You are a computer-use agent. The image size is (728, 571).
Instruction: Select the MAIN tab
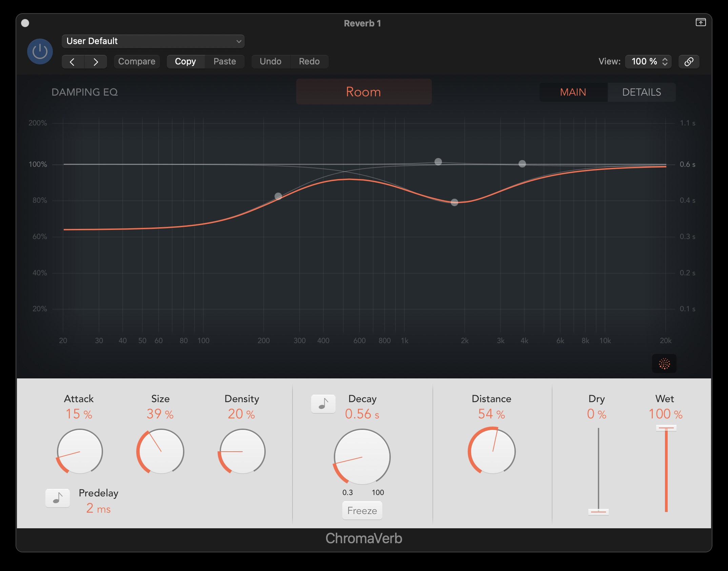573,92
